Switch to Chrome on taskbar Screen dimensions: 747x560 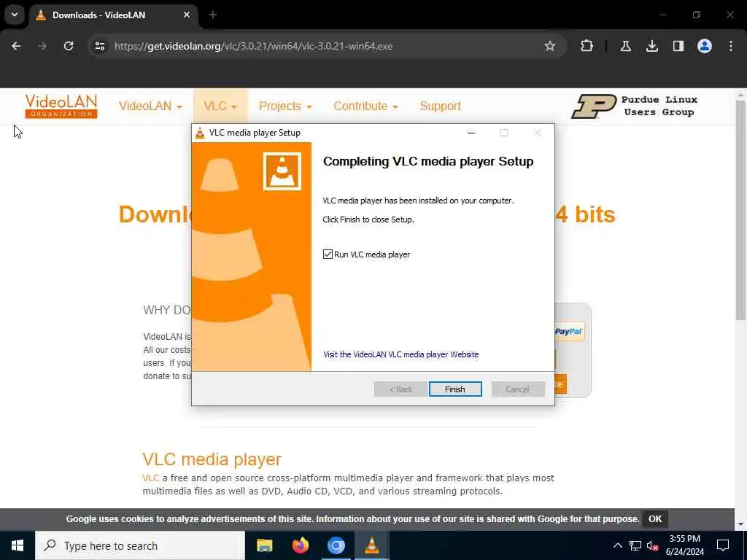336,545
